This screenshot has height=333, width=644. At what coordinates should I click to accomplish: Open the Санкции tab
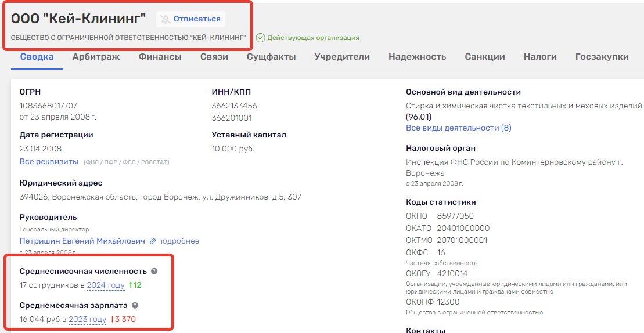click(x=485, y=57)
